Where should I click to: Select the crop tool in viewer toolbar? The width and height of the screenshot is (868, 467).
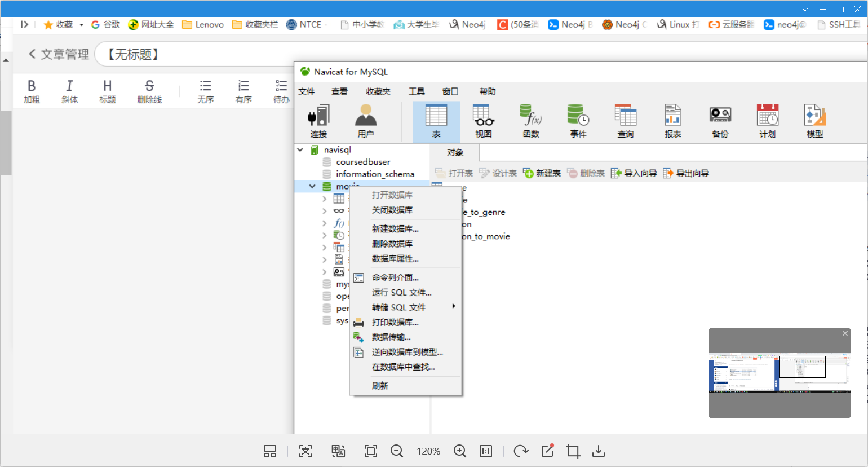[573, 451]
